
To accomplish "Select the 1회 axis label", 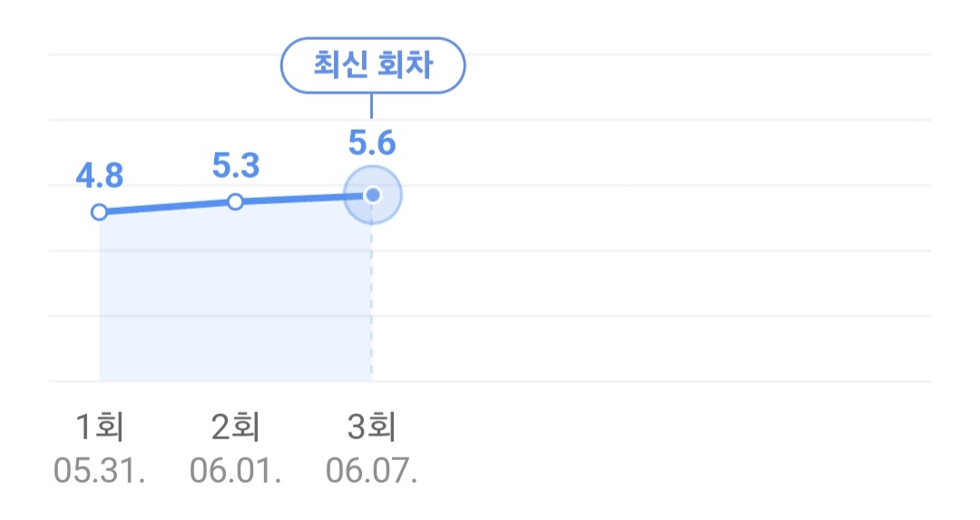I will 100,427.
